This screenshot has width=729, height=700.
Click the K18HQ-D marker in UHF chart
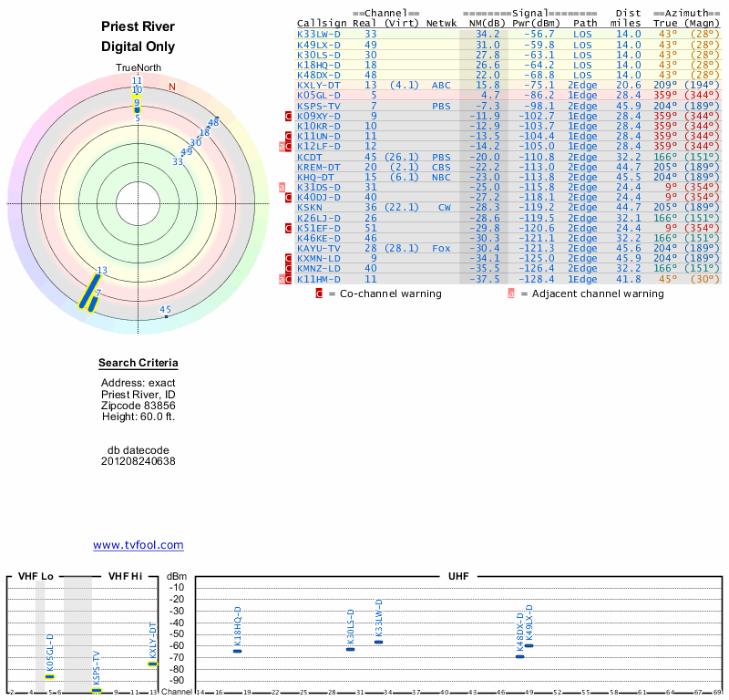(x=237, y=651)
